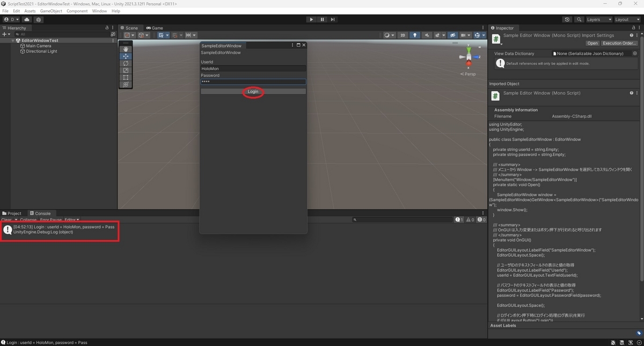Toggle scene lighting on or off
The image size is (644, 346).
[415, 35]
